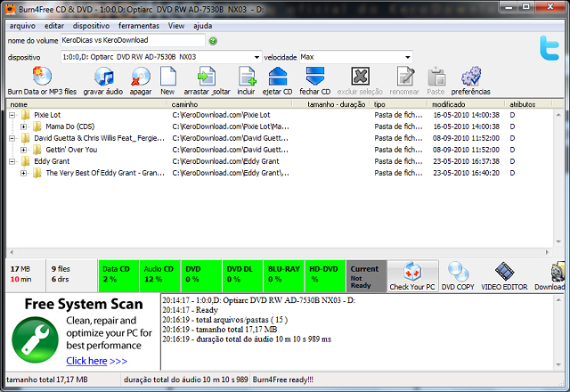570x392 pixels.
Task: Sort by the nome column header
Action: click(x=87, y=104)
